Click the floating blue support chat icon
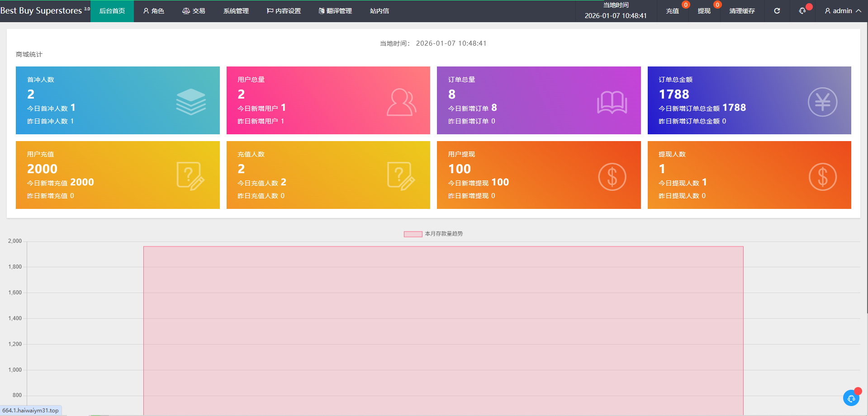The height and width of the screenshot is (416, 868). [x=851, y=398]
